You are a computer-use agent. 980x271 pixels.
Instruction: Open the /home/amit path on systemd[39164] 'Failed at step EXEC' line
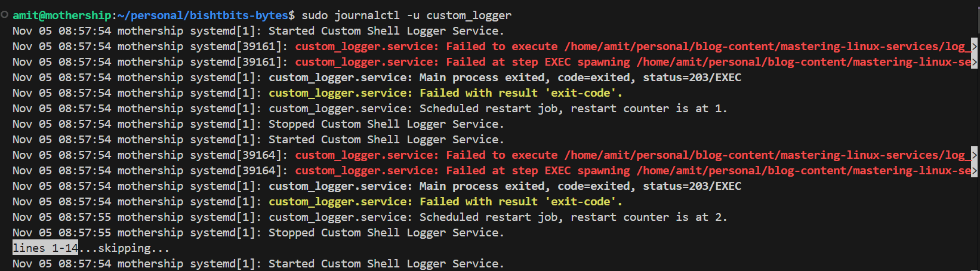(x=804, y=171)
